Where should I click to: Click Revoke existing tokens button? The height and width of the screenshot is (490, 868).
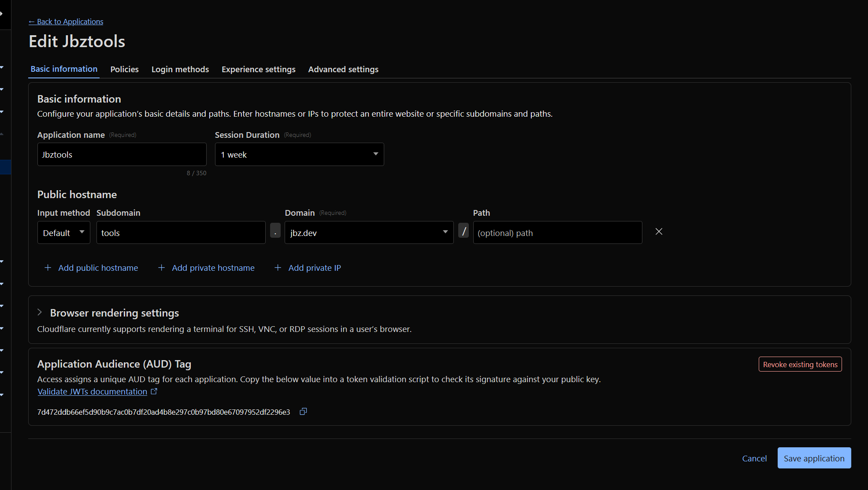[800, 365]
